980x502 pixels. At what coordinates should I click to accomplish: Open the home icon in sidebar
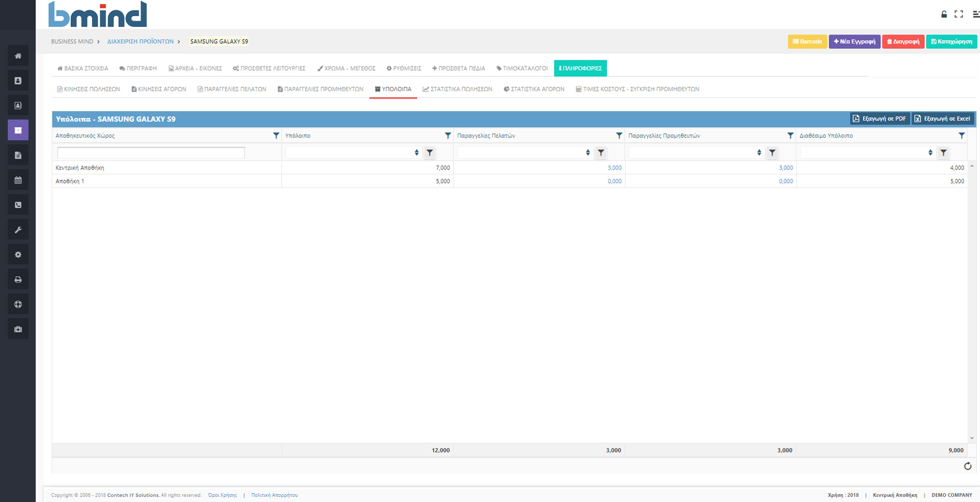pyautogui.click(x=18, y=56)
